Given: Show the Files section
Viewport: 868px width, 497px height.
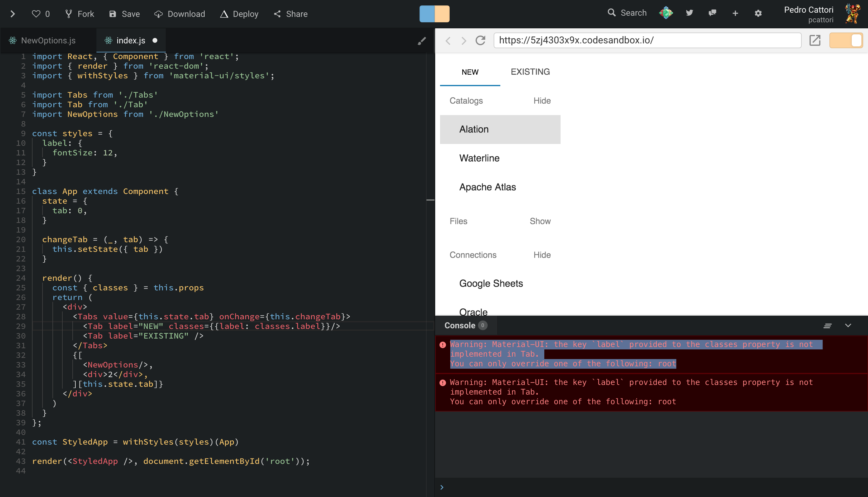Looking at the screenshot, I should coord(540,221).
